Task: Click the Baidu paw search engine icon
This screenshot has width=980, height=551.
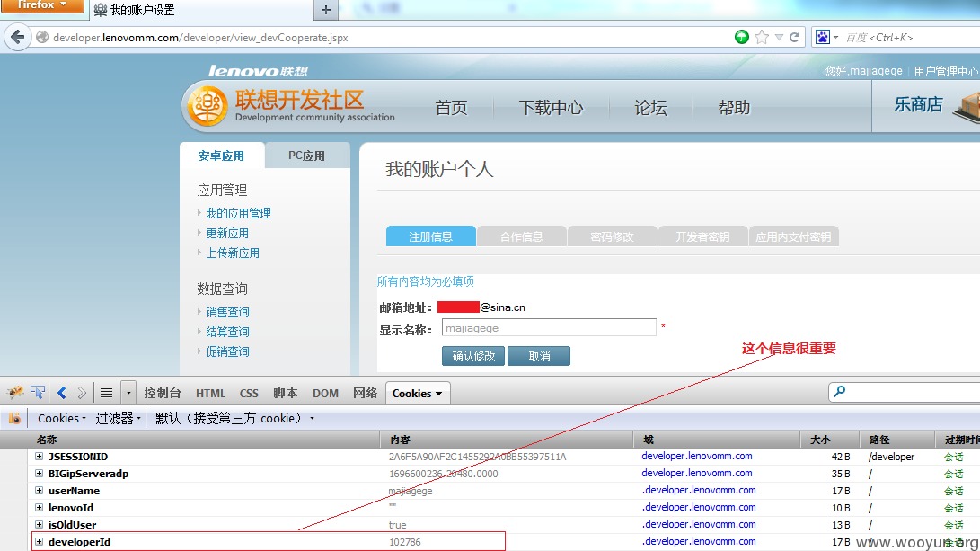Action: point(823,37)
